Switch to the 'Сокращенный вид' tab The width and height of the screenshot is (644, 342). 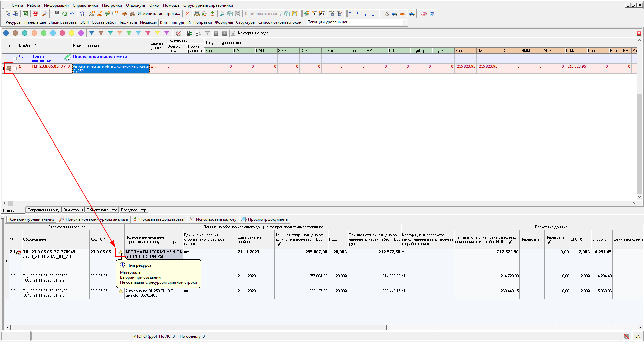[43, 210]
